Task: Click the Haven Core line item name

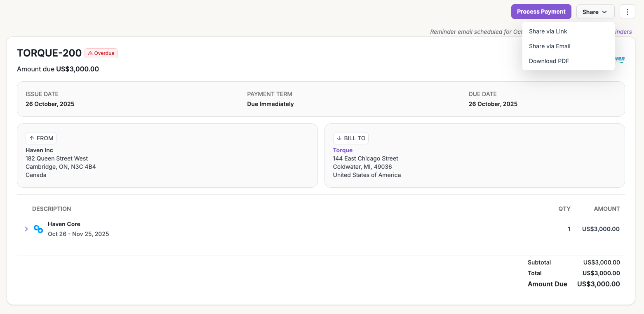Action: point(64,224)
